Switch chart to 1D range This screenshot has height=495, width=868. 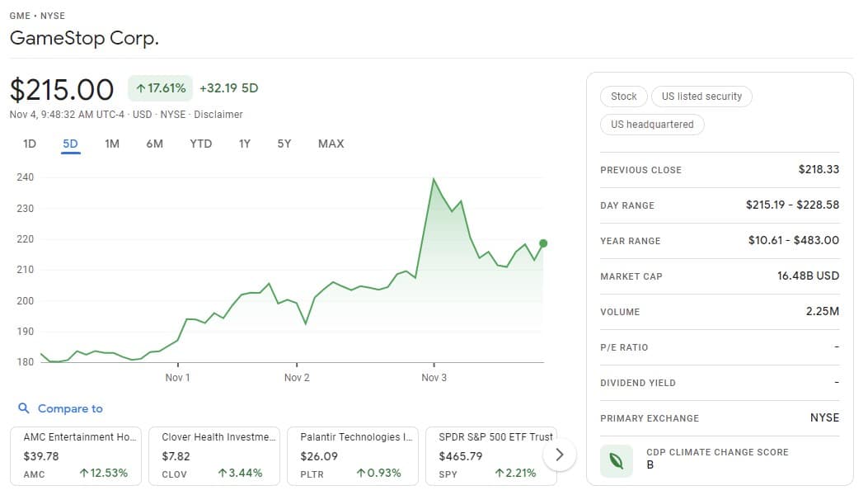30,144
